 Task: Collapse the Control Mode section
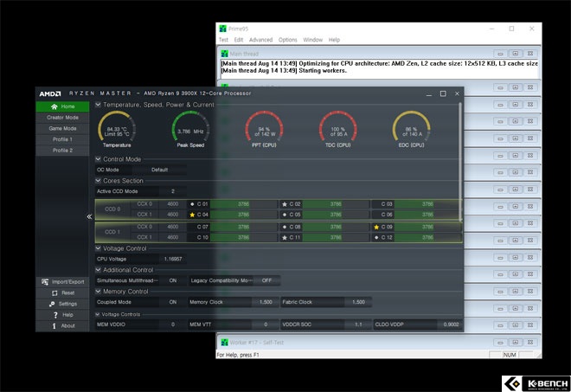coord(98,159)
